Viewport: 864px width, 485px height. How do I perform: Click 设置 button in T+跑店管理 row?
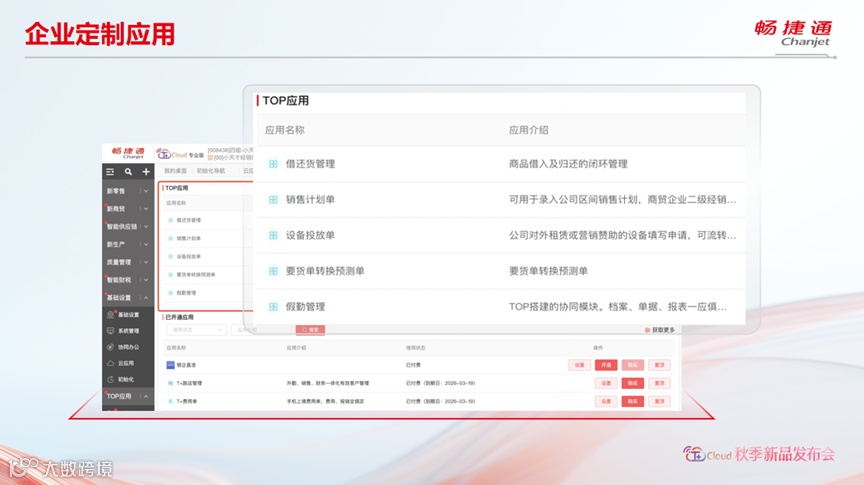(606, 383)
